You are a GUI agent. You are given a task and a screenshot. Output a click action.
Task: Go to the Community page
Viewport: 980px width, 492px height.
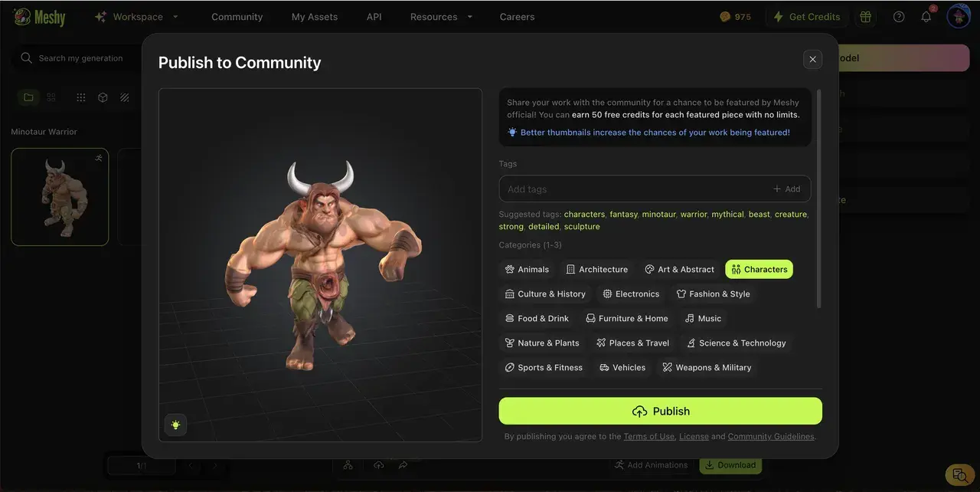(x=237, y=16)
